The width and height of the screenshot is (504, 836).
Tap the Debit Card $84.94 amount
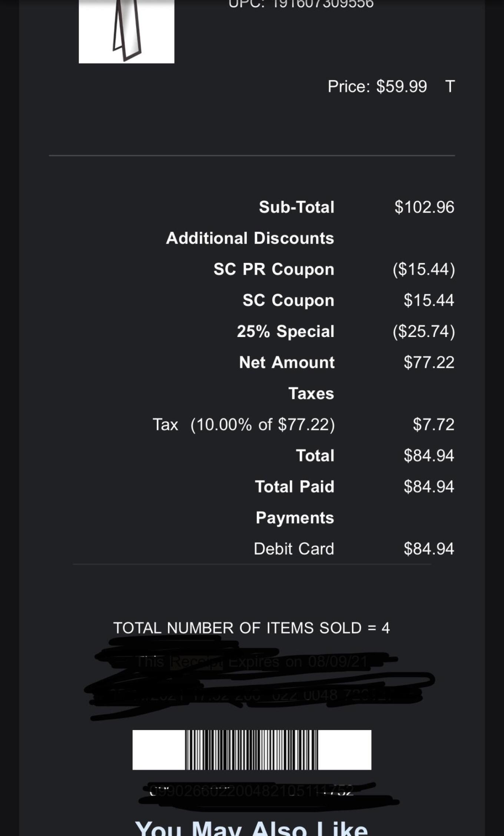[429, 549]
